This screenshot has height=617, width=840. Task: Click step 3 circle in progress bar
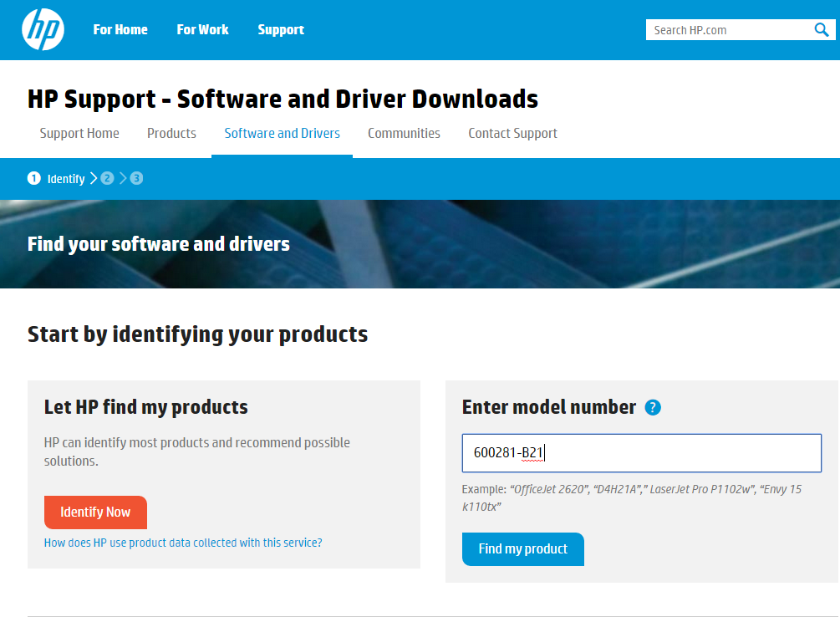coord(136,178)
